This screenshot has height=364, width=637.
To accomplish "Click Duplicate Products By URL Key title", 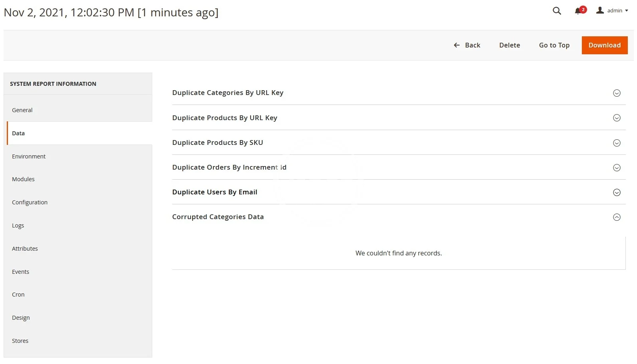I will pos(225,118).
